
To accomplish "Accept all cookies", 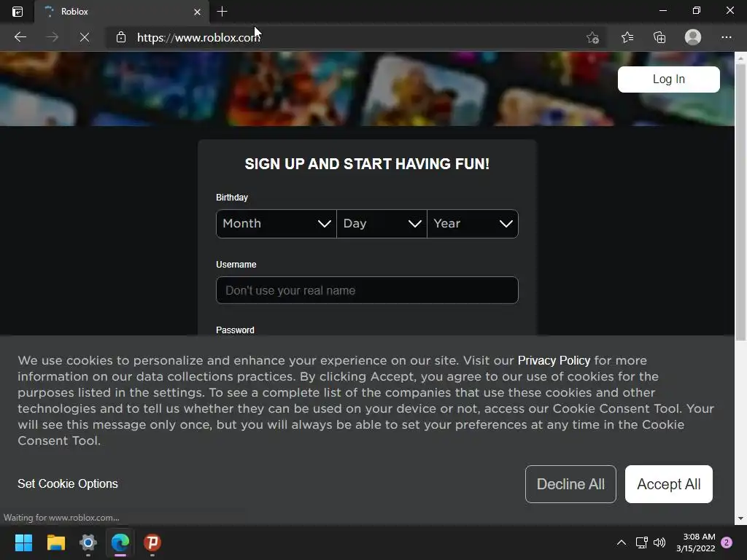I will [x=668, y=484].
